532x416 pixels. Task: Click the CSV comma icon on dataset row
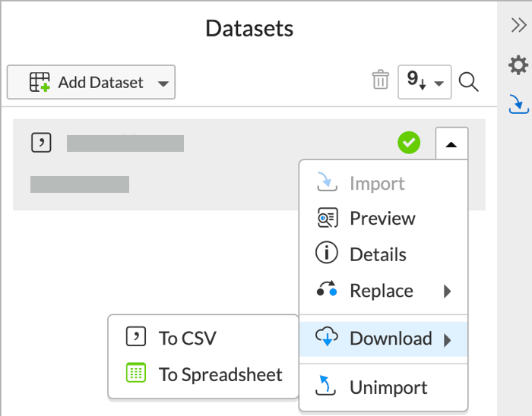pyautogui.click(x=41, y=143)
